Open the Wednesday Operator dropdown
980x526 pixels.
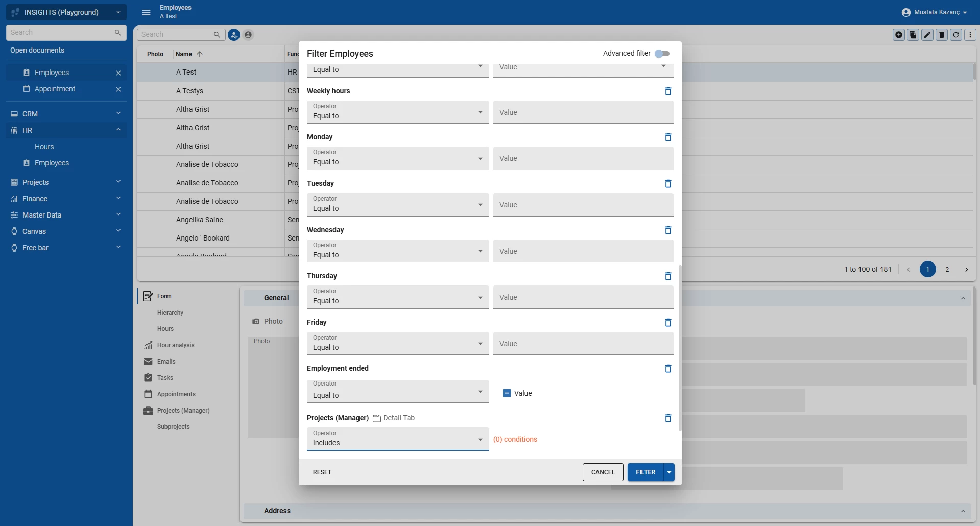click(398, 251)
